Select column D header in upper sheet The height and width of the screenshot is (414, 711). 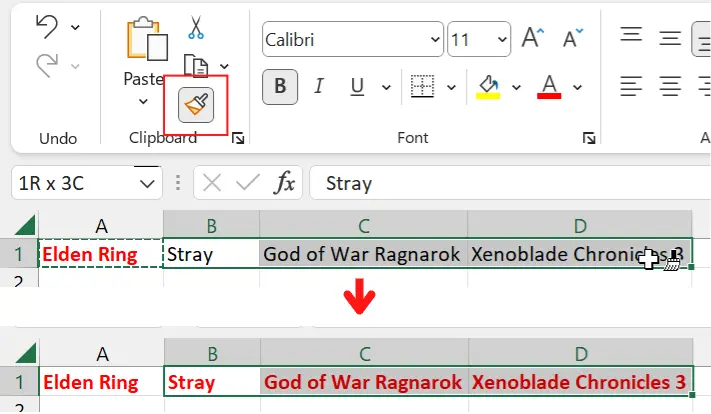(580, 225)
